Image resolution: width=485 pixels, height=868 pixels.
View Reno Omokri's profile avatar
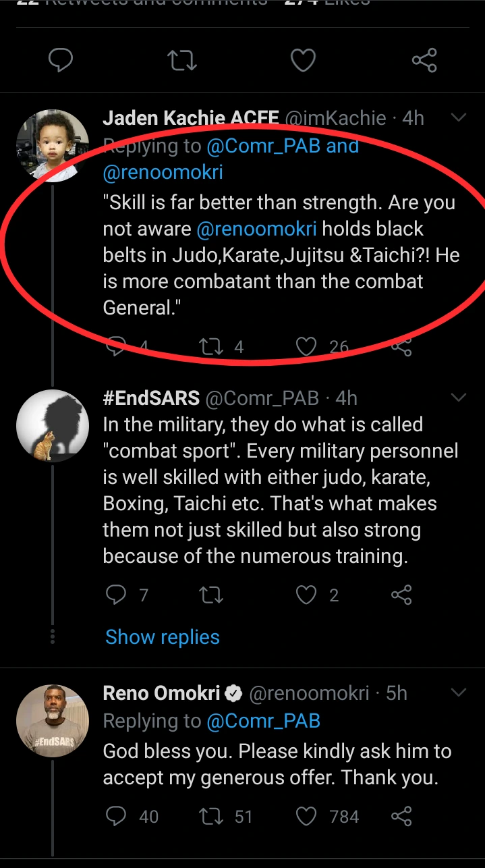tap(53, 721)
